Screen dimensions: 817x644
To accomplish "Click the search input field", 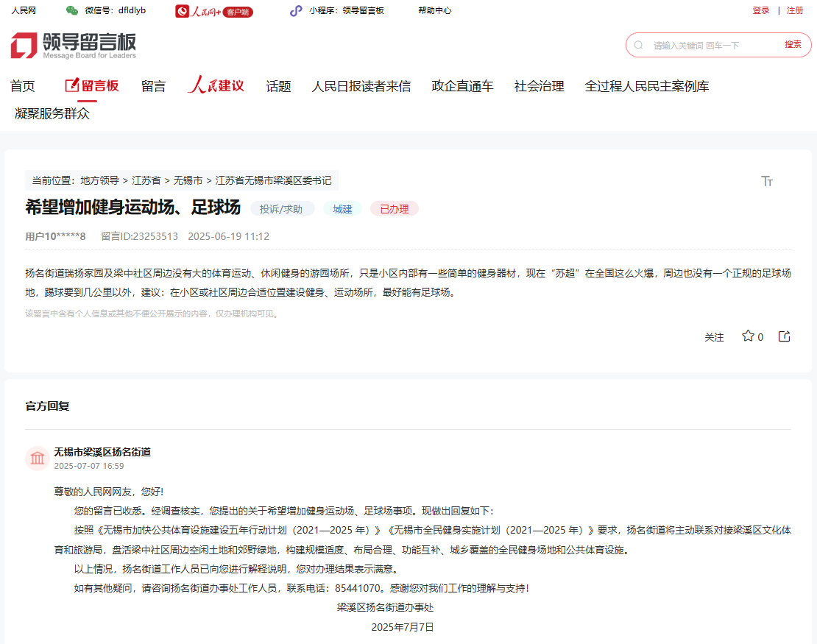I will (x=699, y=44).
